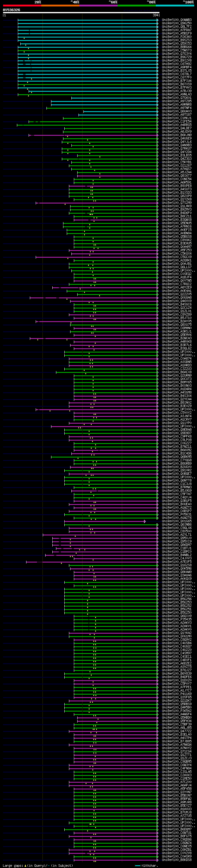Image resolution: width=197 pixels, height=868 pixels.
Task: Follow the UniRef100_B3LBS5 link
Action: pyautogui.click(x=177, y=155)
